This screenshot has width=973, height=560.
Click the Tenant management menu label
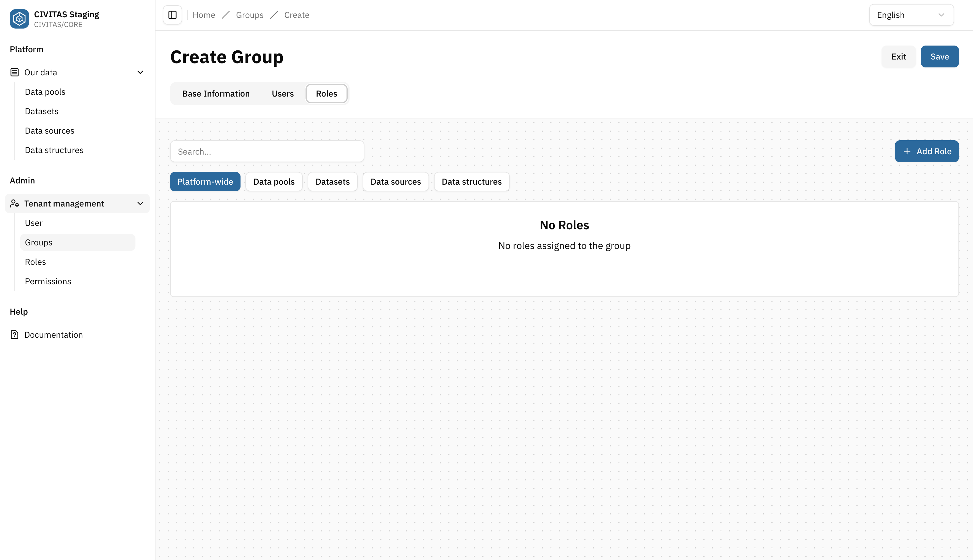(x=64, y=203)
